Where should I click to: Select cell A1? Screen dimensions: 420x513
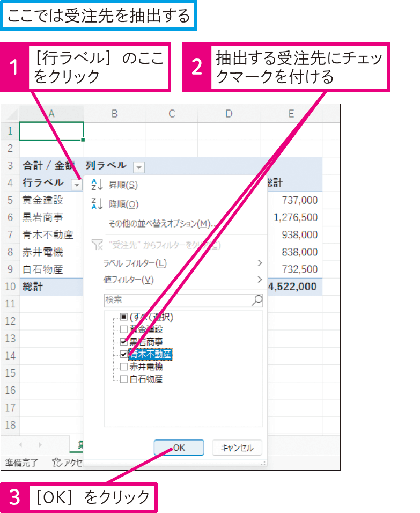pos(51,131)
